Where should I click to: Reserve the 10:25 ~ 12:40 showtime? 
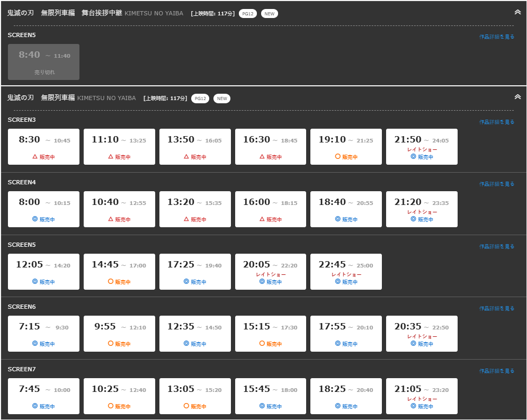click(x=119, y=396)
